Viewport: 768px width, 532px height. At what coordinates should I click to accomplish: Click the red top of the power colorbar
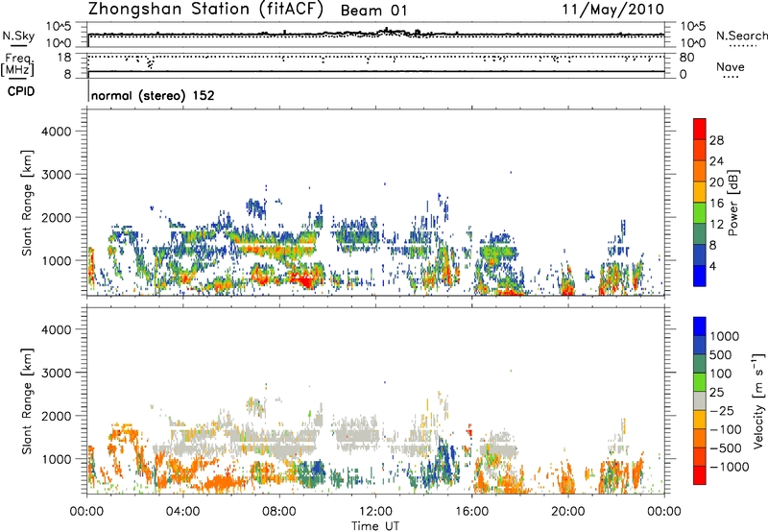point(700,129)
